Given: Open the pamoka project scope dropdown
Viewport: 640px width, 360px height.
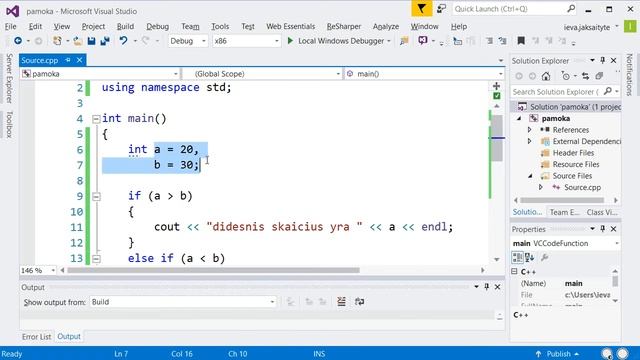Looking at the screenshot, I should point(100,74).
